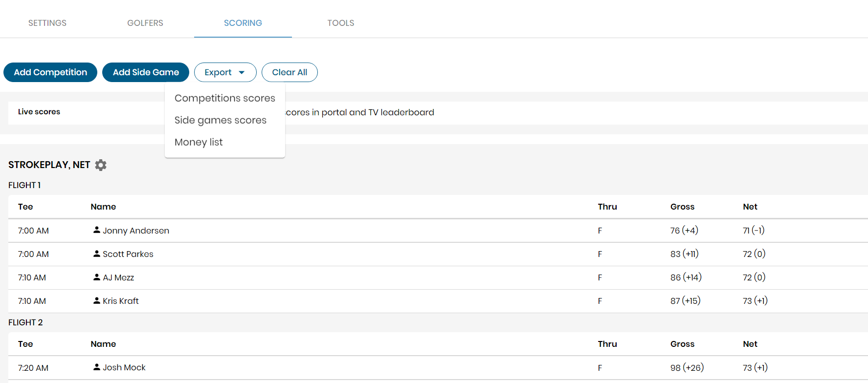Open golfer Scott Parkes

tap(128, 254)
